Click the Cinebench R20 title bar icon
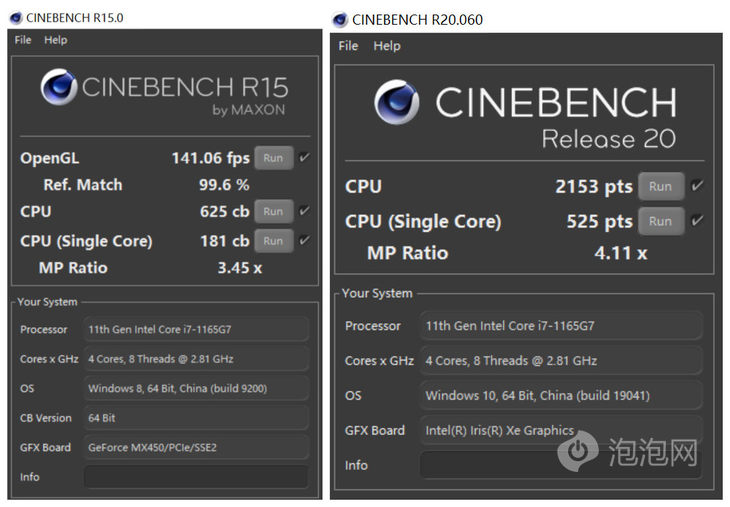Viewport: 730px width, 507px height. click(x=340, y=20)
